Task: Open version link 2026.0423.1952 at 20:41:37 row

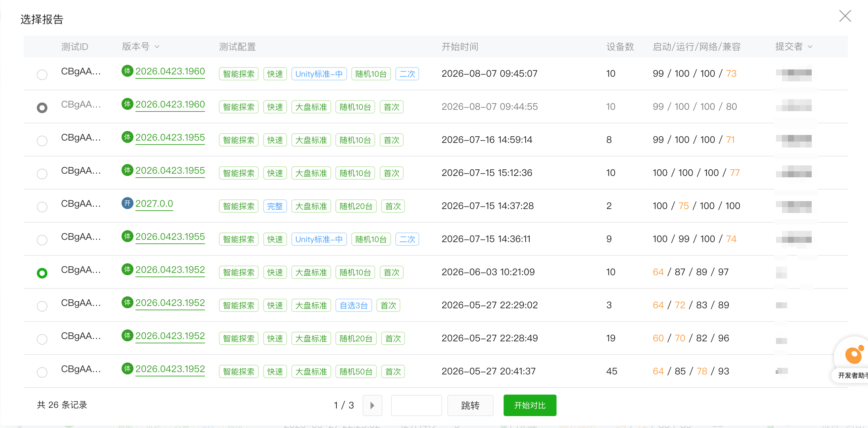Action: point(170,369)
